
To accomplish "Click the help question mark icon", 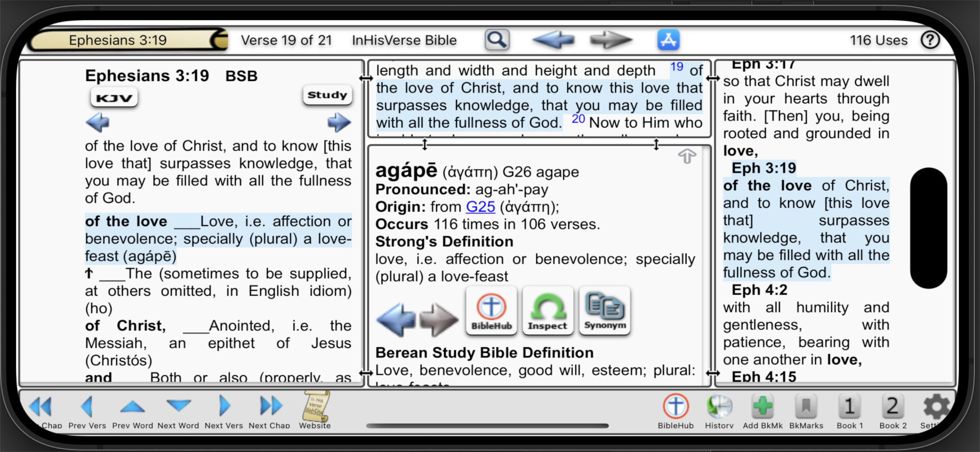I will [x=930, y=40].
